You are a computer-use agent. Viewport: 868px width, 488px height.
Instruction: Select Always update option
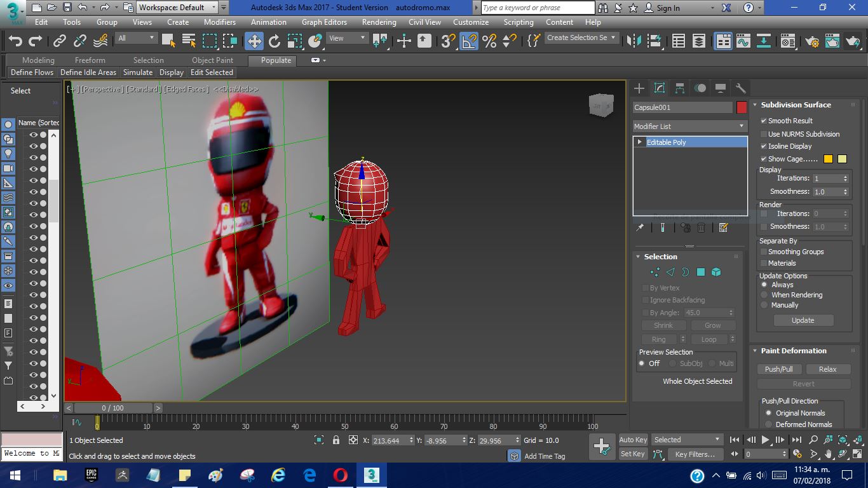point(764,285)
